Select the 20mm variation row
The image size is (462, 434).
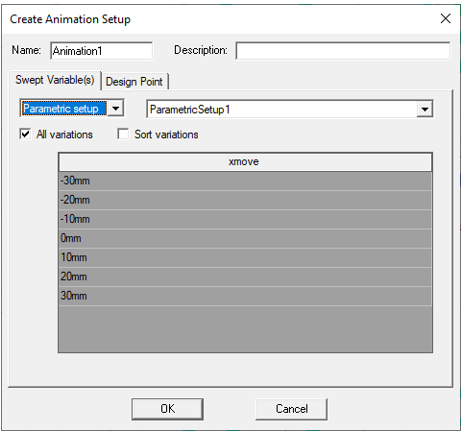(245, 277)
